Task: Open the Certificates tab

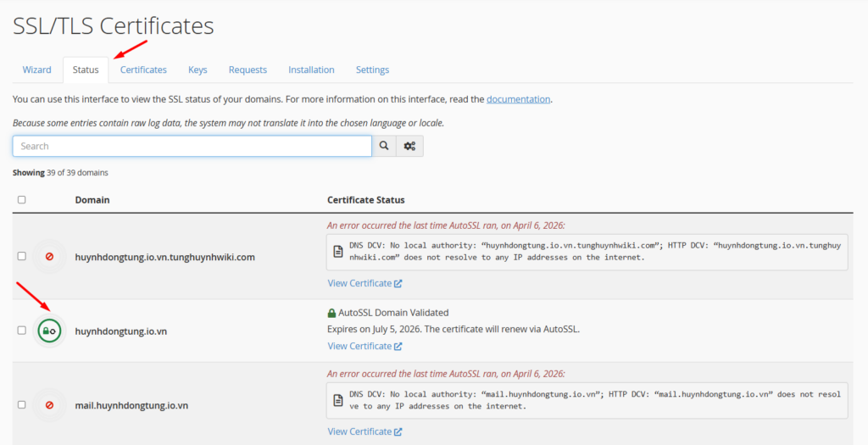Action: (143, 70)
